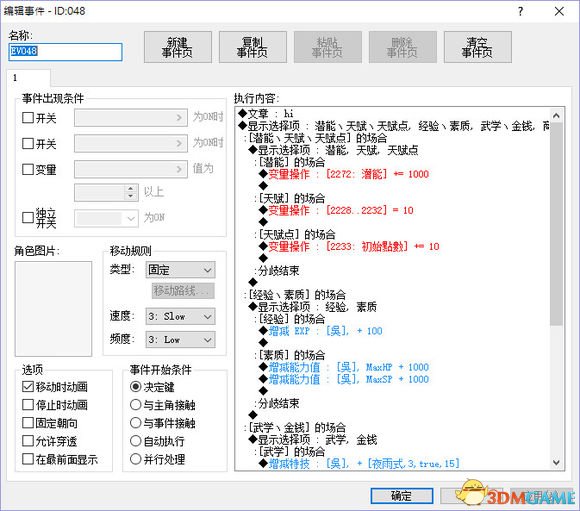Check the 停止时动画 option
Viewport: 580px width, 511px height.
(x=28, y=405)
